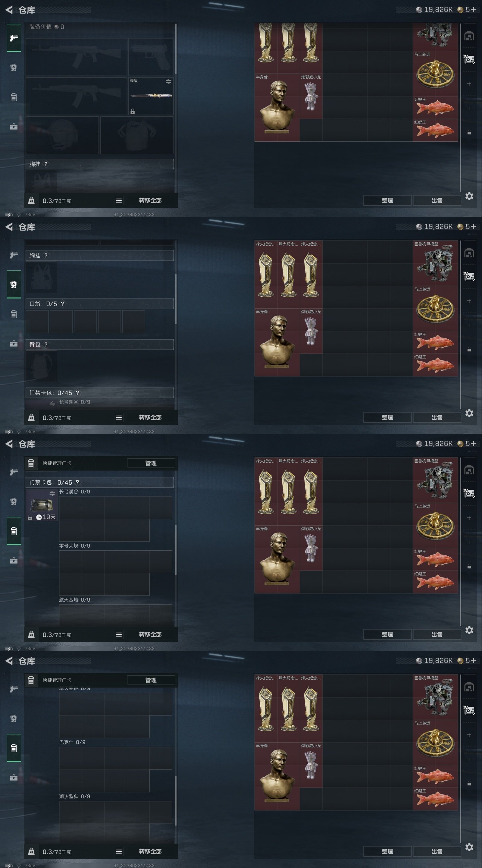Click padlock icon on the 19天 card case

(30, 517)
